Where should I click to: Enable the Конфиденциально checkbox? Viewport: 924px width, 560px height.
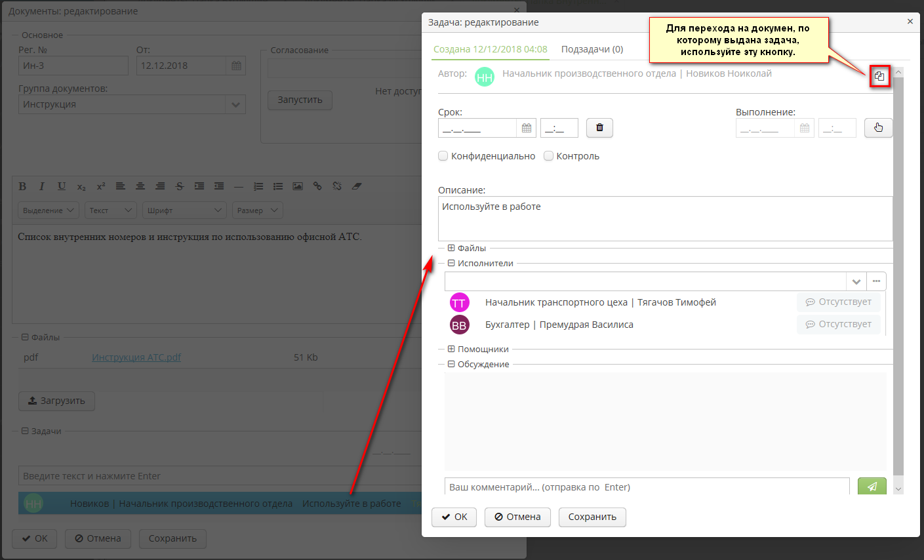pyautogui.click(x=443, y=156)
